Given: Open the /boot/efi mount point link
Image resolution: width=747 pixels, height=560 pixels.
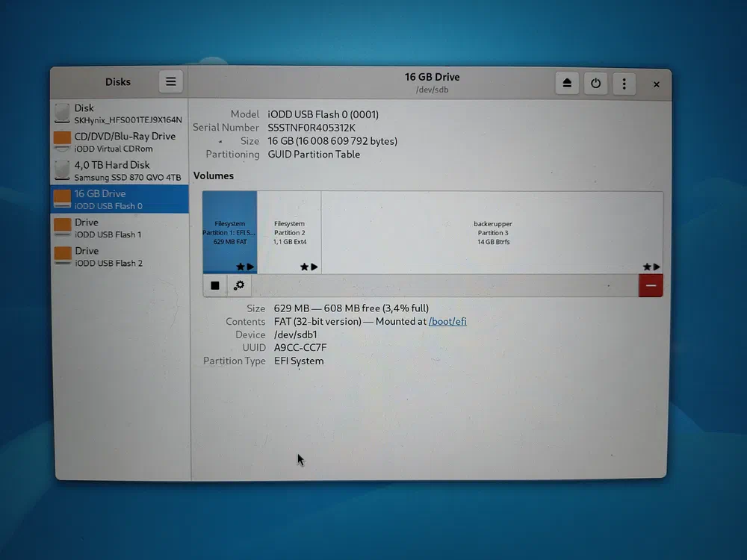Looking at the screenshot, I should pyautogui.click(x=447, y=321).
